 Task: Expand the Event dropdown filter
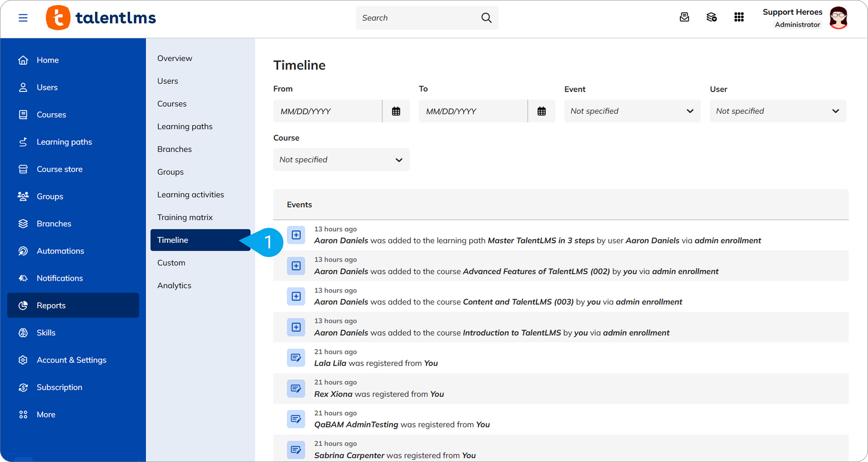click(x=633, y=111)
